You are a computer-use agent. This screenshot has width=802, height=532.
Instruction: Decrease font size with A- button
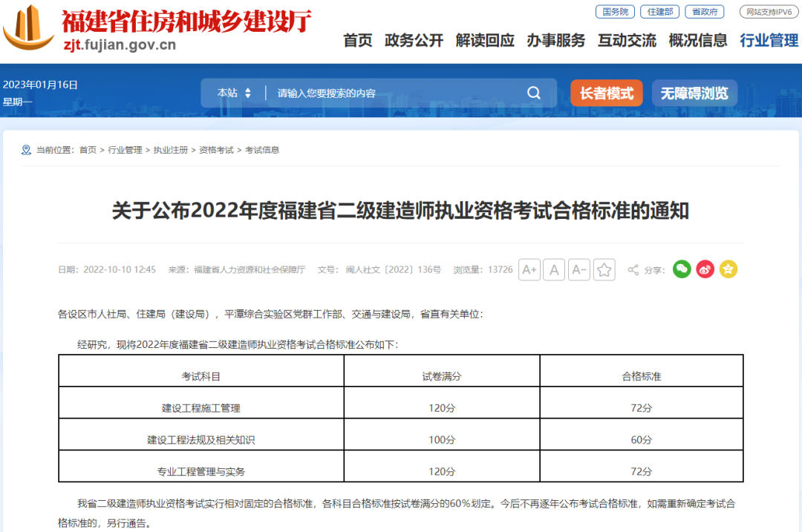coord(579,269)
